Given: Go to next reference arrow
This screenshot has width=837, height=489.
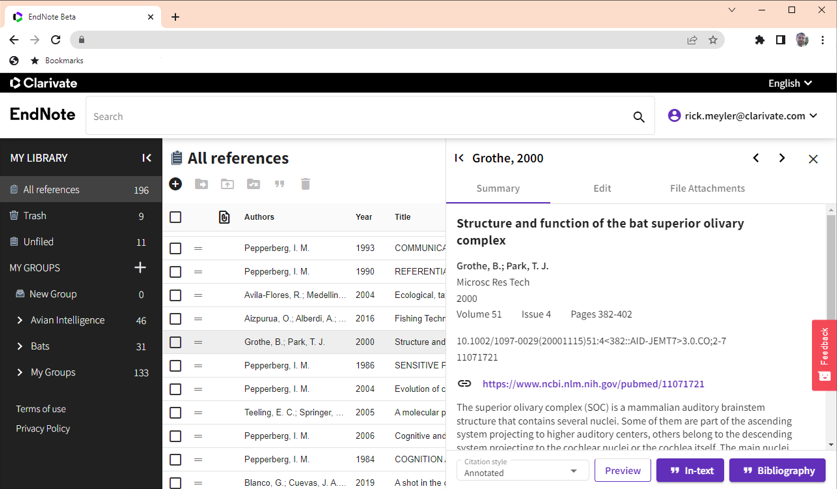Looking at the screenshot, I should click(782, 158).
